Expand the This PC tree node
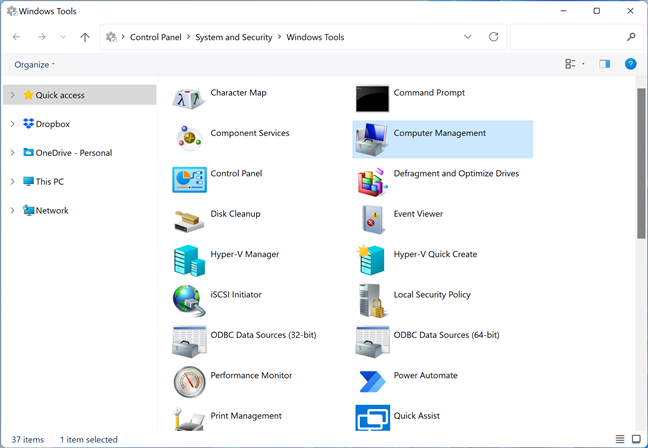This screenshot has height=448, width=648. (12, 181)
